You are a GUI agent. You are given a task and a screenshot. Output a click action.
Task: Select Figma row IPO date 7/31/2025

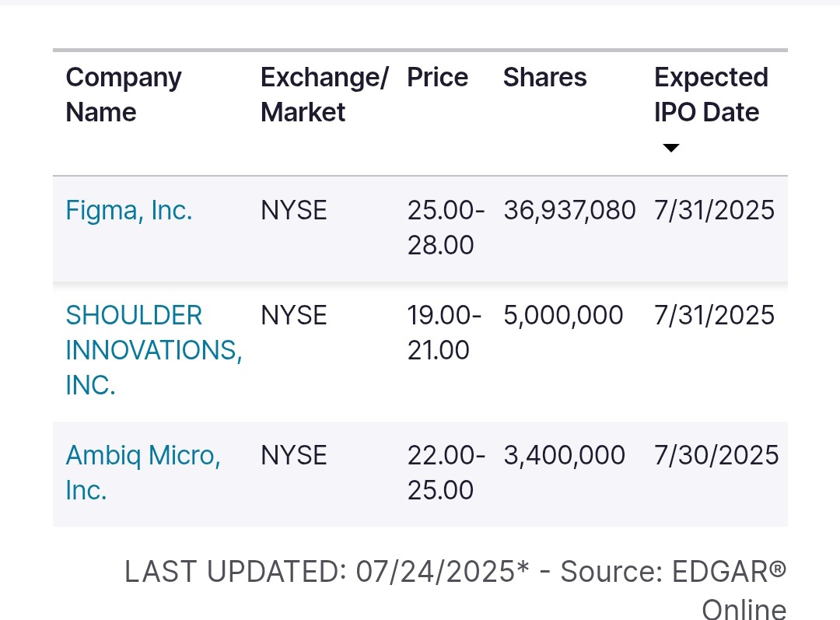(x=714, y=210)
